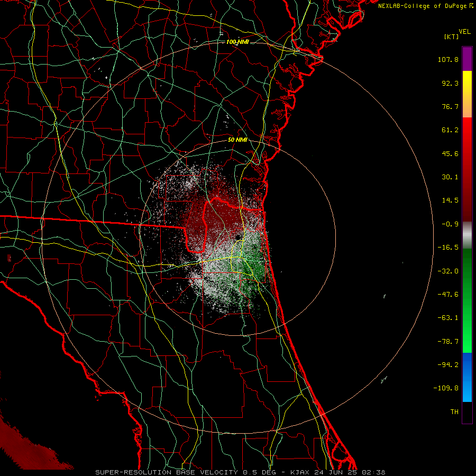Click the 107.8 velocity scale value
The width and height of the screenshot is (476, 476).
point(448,59)
